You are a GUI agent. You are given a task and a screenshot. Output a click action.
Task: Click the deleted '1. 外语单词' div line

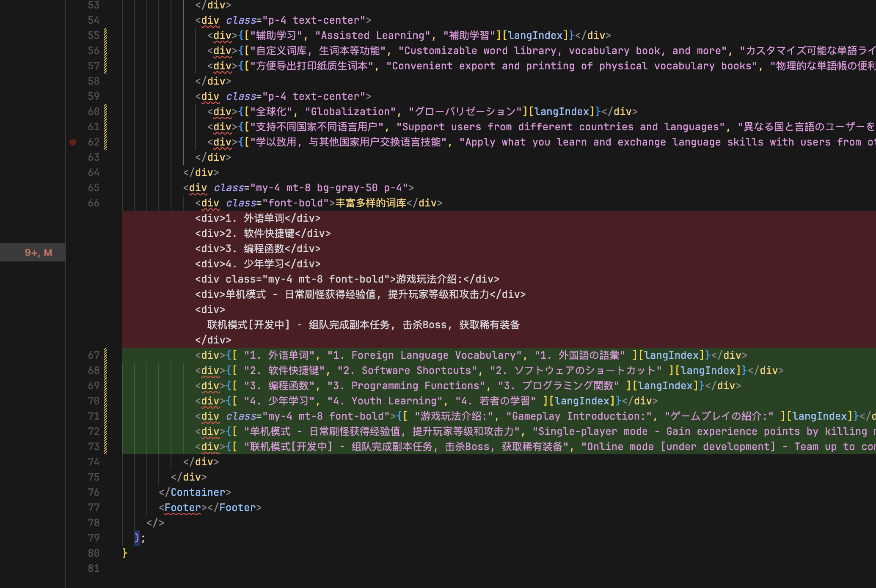pyautogui.click(x=258, y=218)
